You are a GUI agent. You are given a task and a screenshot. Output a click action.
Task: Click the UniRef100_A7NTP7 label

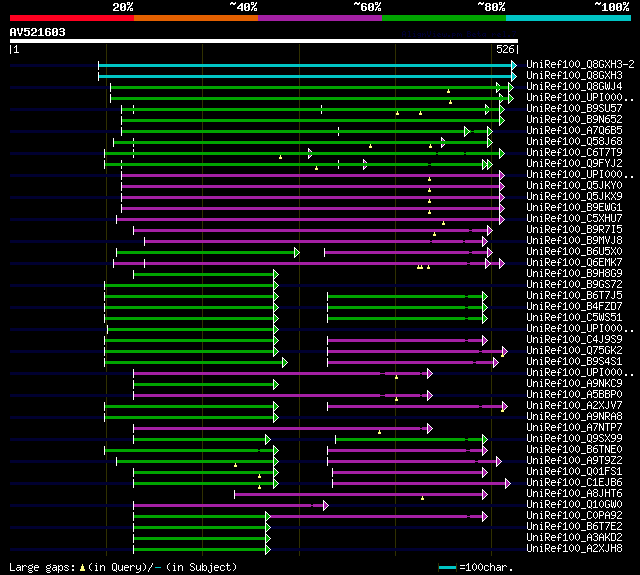point(574,428)
